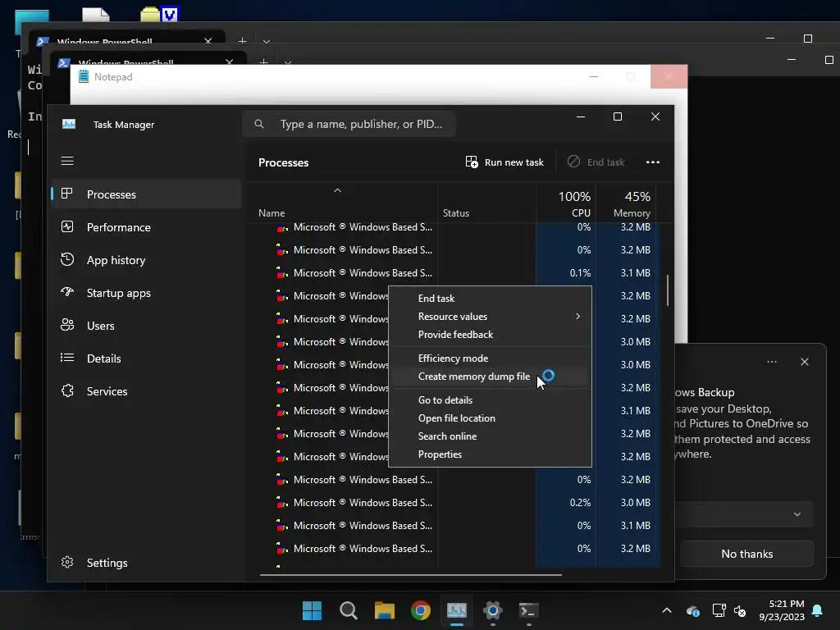
Task: Toggle Efficiency mode in the context menu
Action: coord(490,358)
